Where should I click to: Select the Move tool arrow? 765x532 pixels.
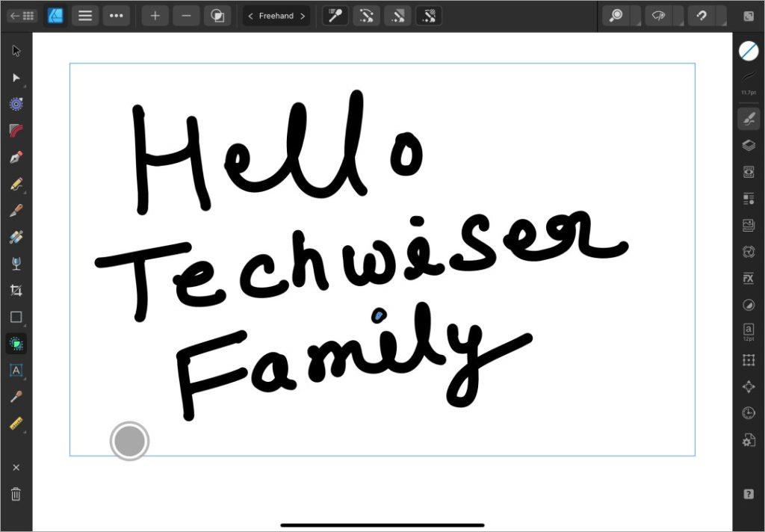pos(16,51)
